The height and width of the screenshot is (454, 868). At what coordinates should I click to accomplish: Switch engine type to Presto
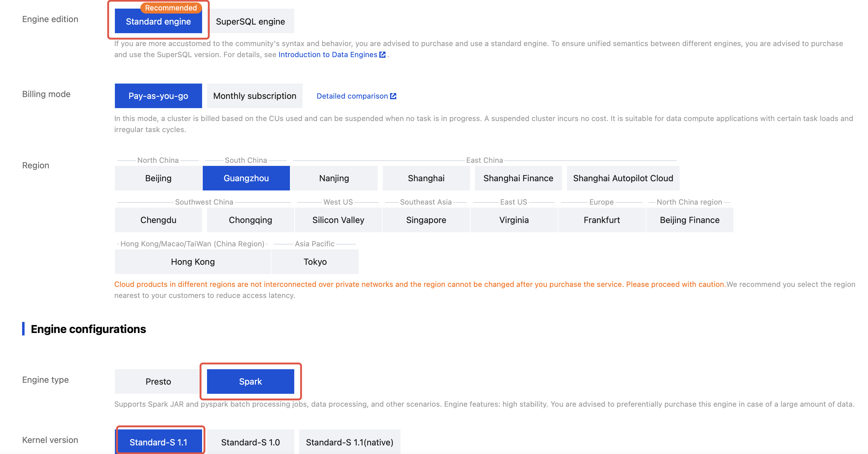[158, 381]
